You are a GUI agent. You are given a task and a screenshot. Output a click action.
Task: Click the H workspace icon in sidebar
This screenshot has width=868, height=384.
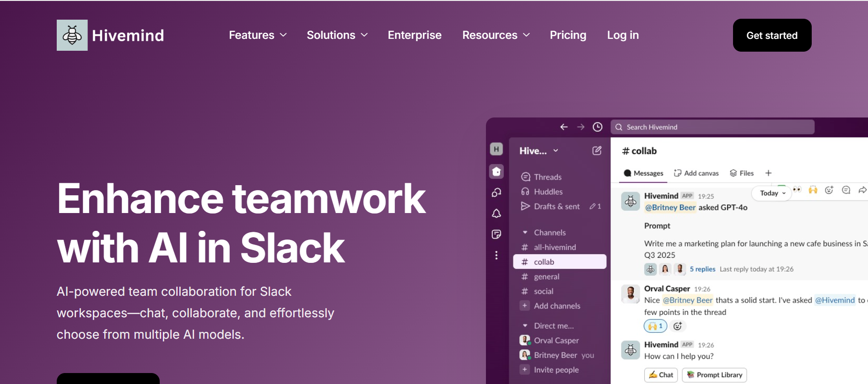[496, 149]
